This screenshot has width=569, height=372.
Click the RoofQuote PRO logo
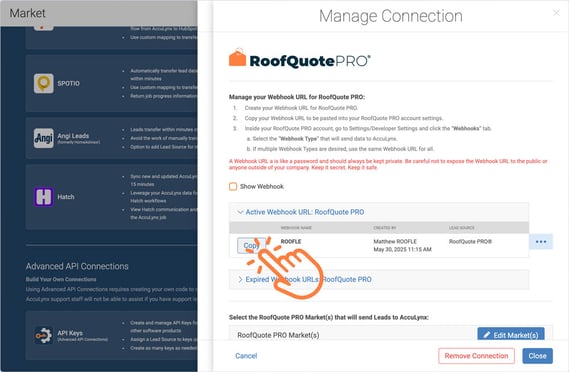pos(300,58)
